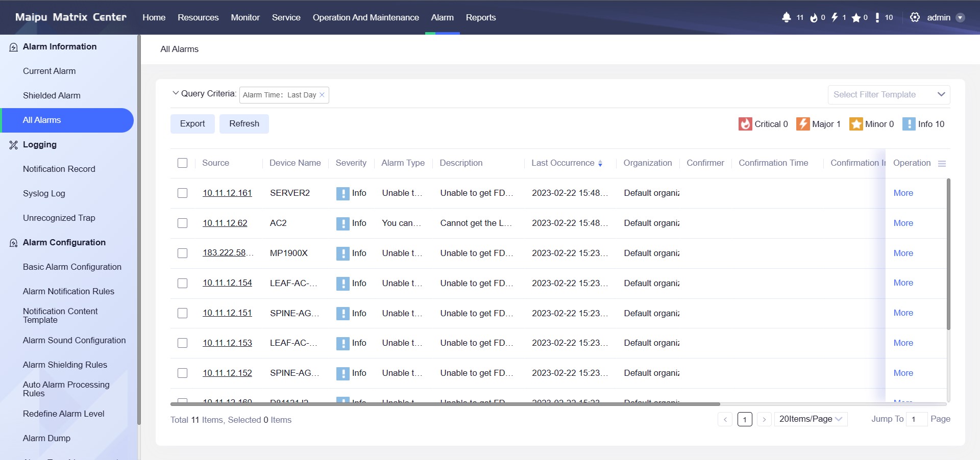
Task: Sort by Last Occurrence arrows
Action: click(x=600, y=163)
